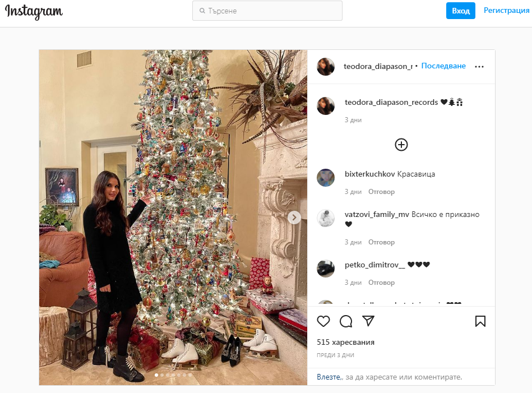
Task: Open bixterkuchkov's profile picture
Action: point(326,178)
